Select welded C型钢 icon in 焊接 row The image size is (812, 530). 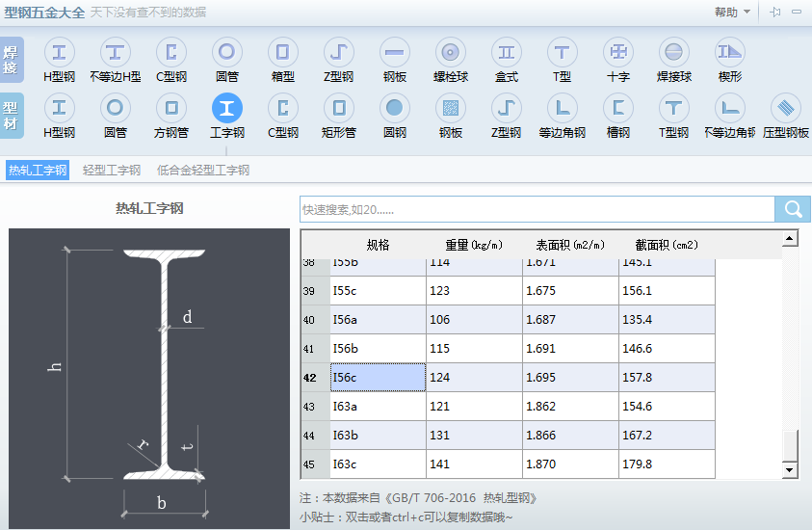click(170, 52)
